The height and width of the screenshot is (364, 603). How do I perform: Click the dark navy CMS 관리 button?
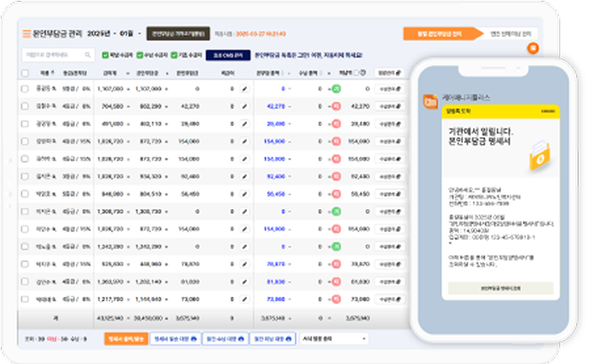228,55
